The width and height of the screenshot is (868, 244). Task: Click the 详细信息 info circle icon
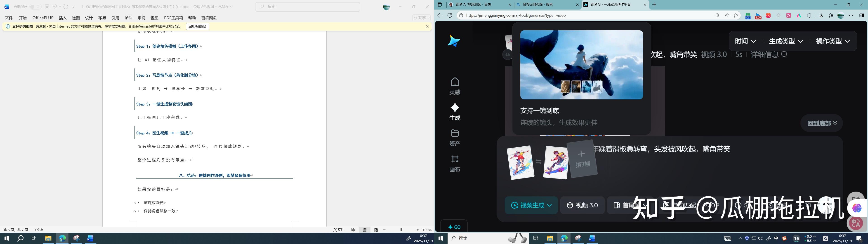[x=784, y=54]
